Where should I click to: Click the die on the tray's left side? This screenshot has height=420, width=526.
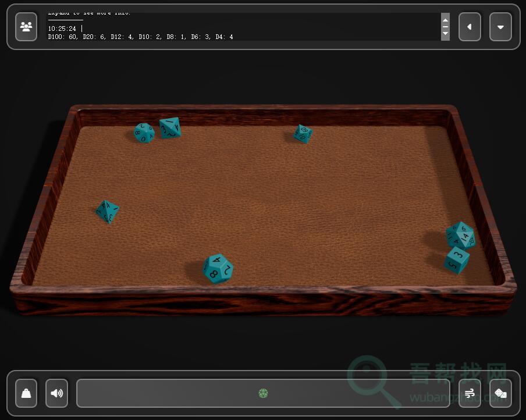(x=107, y=211)
